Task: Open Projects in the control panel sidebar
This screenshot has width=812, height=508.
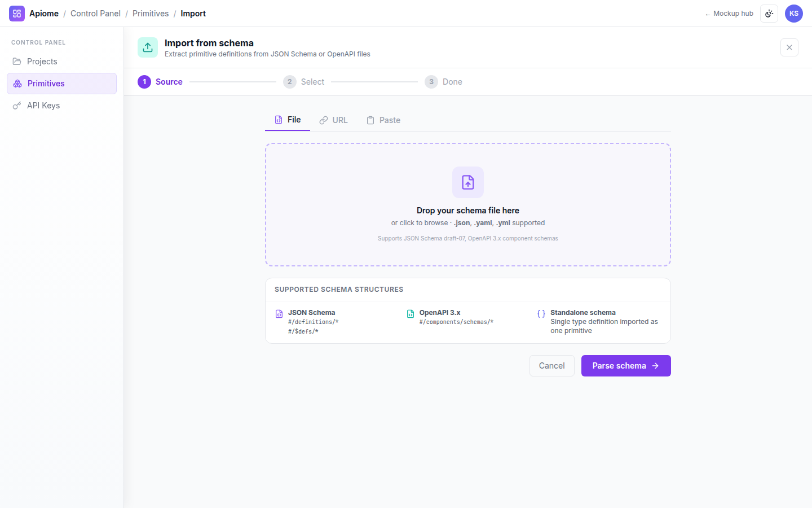Action: click(x=61, y=62)
